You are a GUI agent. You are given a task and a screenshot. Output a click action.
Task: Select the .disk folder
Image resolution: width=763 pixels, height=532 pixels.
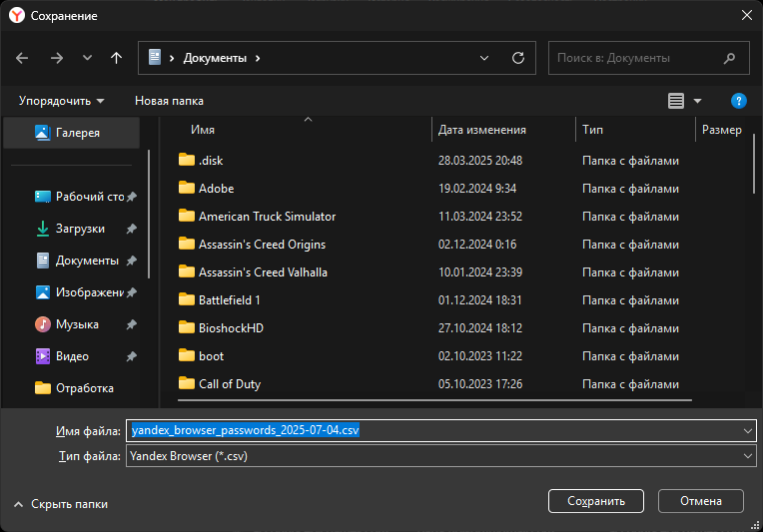coord(211,161)
